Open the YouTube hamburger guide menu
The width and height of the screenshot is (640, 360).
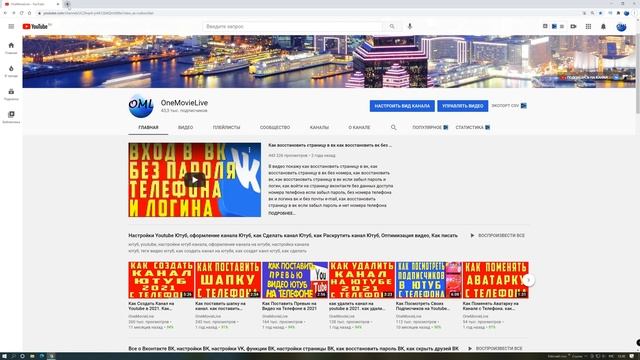coord(11,27)
